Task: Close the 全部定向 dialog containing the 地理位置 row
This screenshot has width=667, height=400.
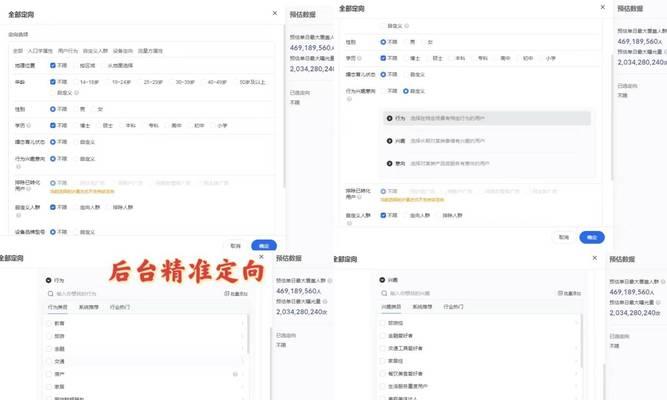Action: (x=275, y=13)
